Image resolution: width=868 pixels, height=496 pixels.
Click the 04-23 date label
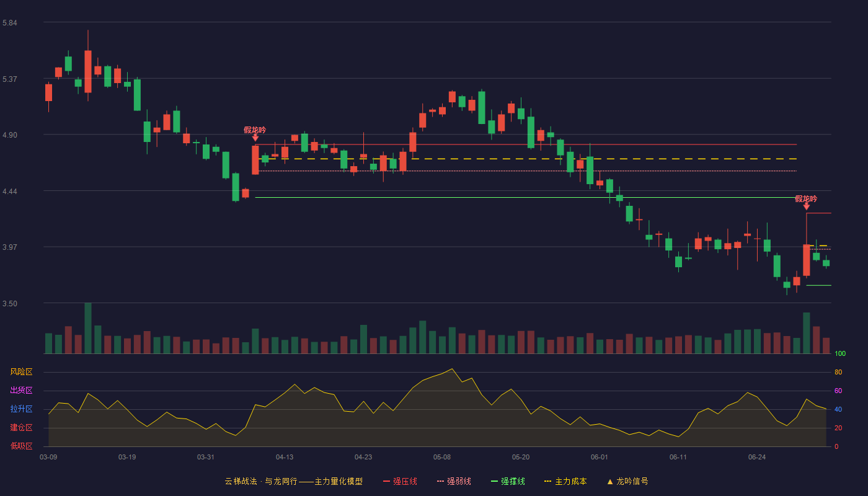[x=363, y=457]
